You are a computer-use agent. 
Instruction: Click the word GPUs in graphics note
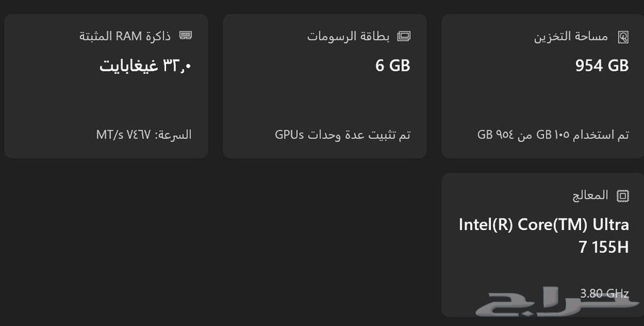(290, 135)
